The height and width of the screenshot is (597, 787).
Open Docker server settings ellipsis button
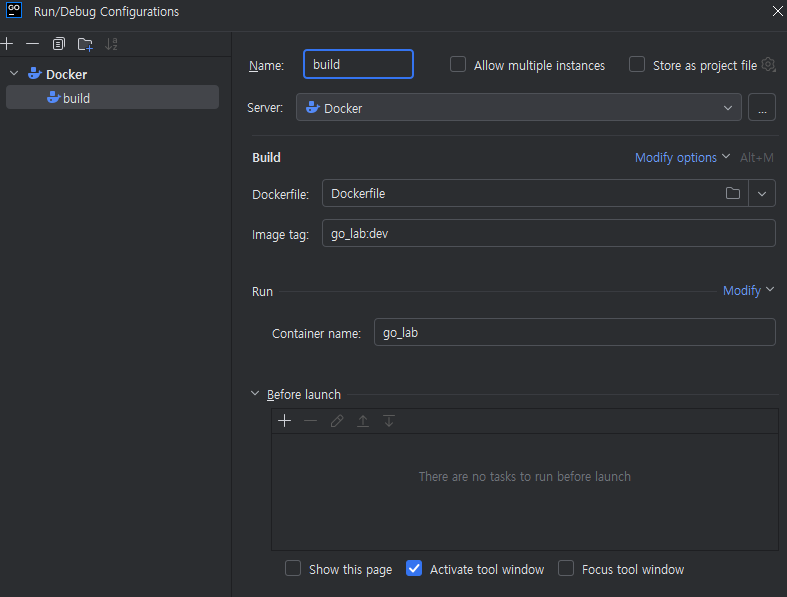[x=762, y=107]
